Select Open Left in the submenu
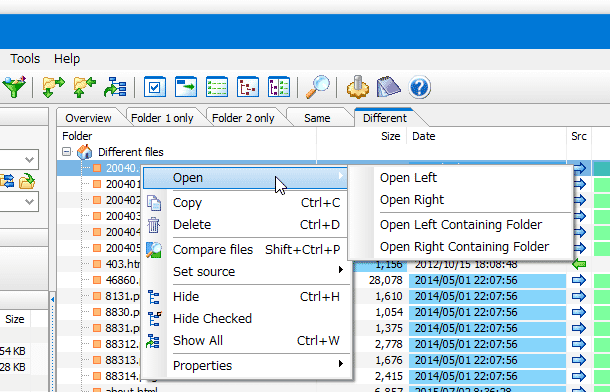The height and width of the screenshot is (392, 610). coord(461,178)
